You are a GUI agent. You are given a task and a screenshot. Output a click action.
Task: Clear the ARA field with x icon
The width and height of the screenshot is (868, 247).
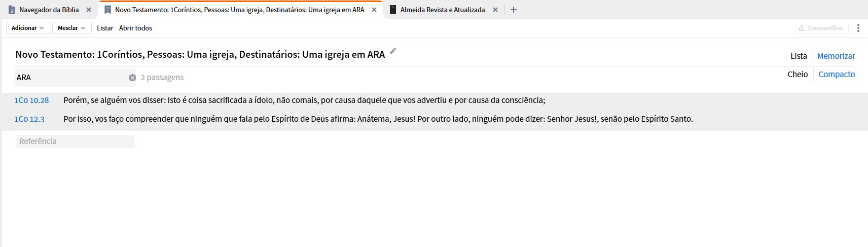(x=132, y=78)
